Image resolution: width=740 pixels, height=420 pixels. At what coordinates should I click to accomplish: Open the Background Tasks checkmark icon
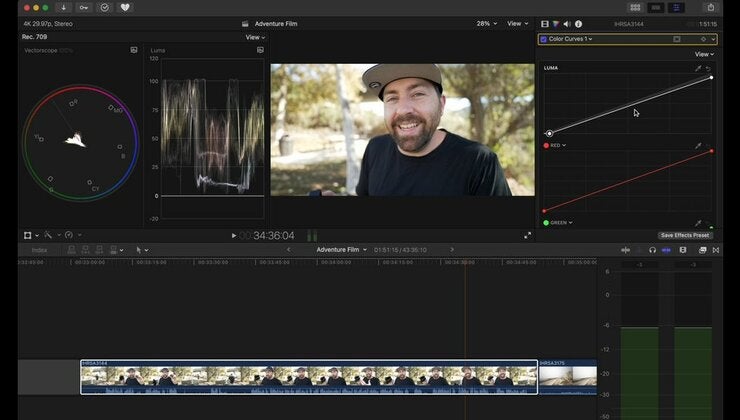[104, 8]
